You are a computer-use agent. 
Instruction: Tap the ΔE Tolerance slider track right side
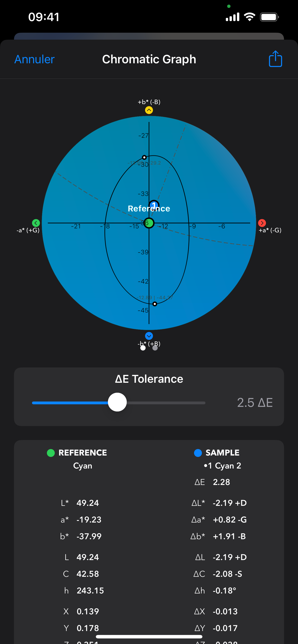(166, 403)
